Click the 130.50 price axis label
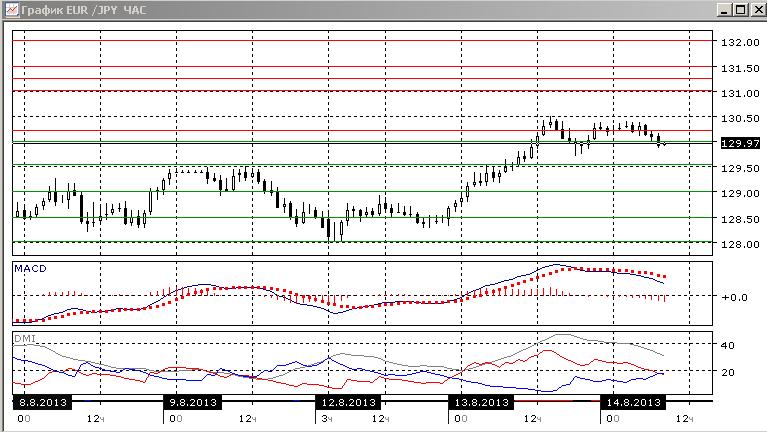The height and width of the screenshot is (432, 767). pyautogui.click(x=740, y=118)
